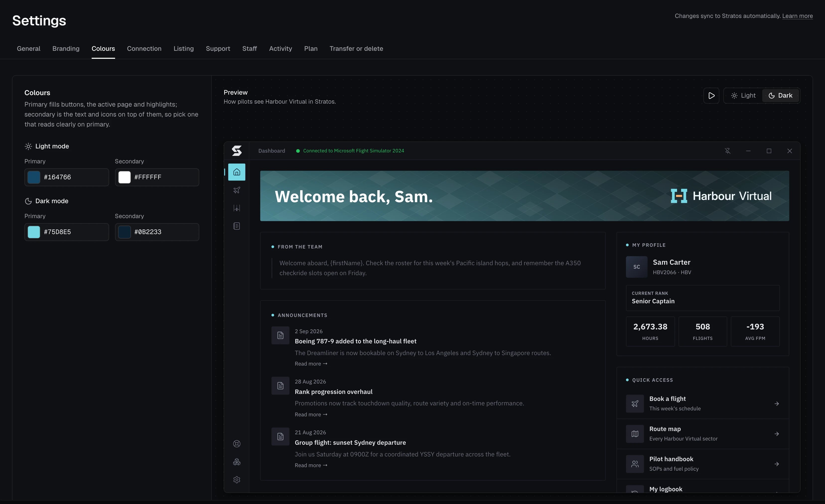Edit the #164766 hex input field
Viewport: 825px width, 504px height.
click(x=67, y=177)
